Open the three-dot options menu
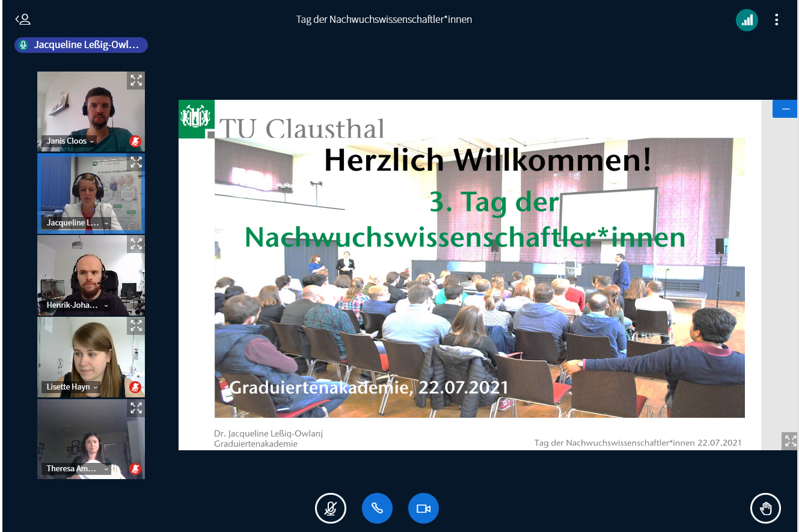Screen dimensions: 799x532 (776, 20)
